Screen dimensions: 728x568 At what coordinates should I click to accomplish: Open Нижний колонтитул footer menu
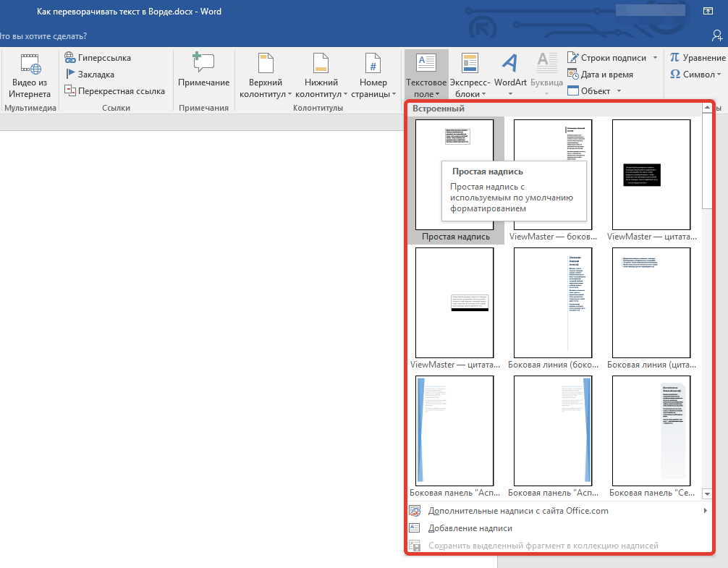tap(321, 75)
